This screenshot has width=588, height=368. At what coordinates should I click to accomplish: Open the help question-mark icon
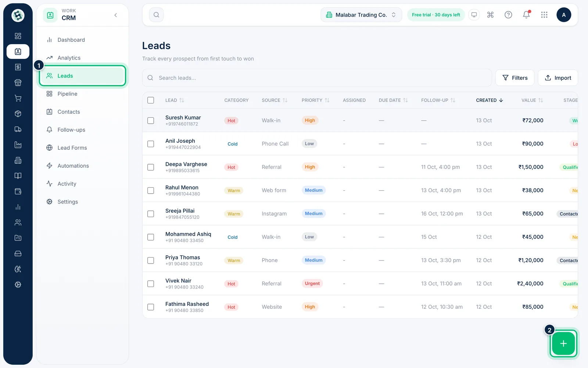click(508, 15)
